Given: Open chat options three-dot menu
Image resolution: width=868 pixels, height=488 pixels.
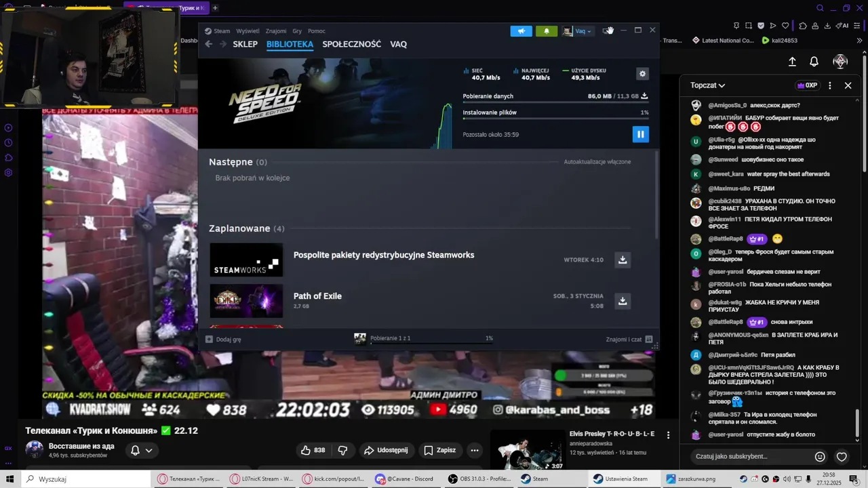Looking at the screenshot, I should click(x=830, y=85).
